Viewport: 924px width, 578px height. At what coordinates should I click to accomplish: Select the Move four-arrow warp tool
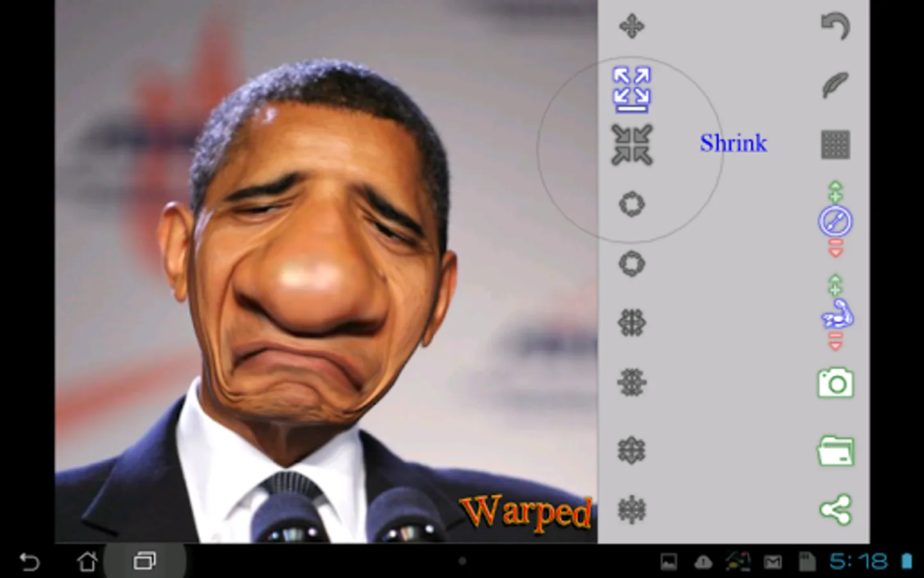(632, 27)
